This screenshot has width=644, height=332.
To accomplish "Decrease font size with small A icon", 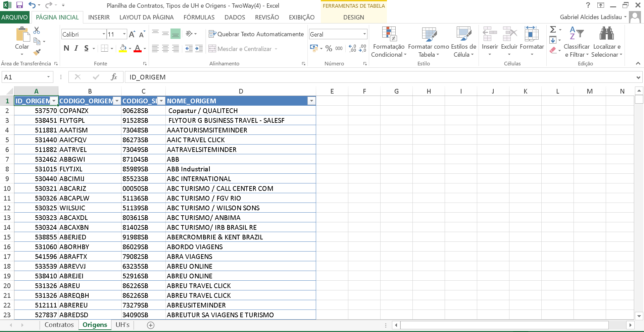I will [142, 34].
